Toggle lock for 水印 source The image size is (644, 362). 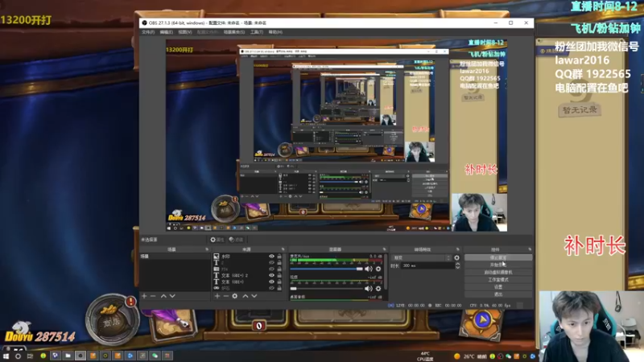(x=279, y=256)
